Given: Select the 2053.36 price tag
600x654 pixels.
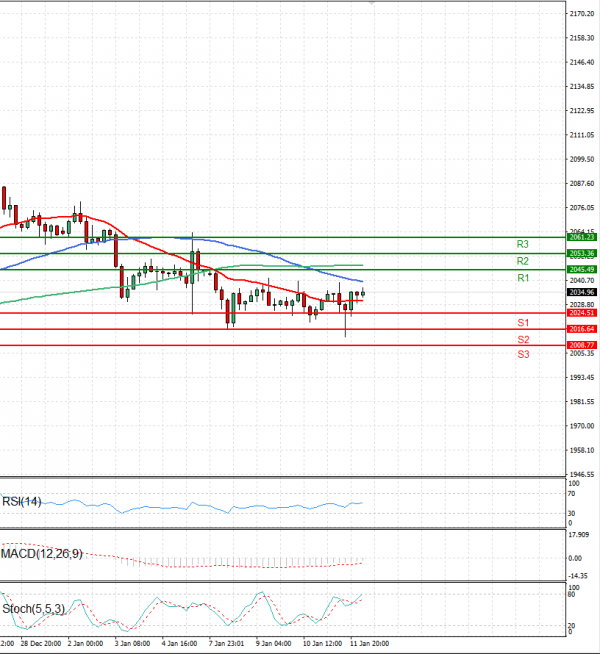Looking at the screenshot, I should (x=582, y=253).
